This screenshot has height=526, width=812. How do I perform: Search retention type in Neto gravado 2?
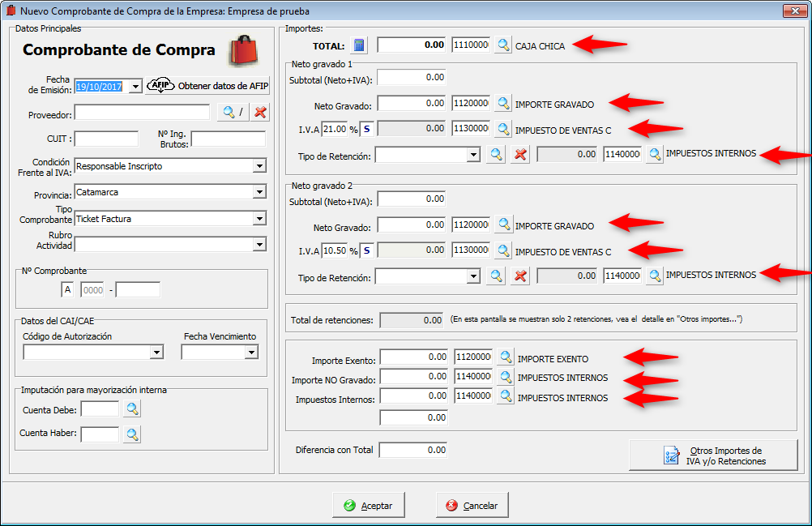(496, 276)
